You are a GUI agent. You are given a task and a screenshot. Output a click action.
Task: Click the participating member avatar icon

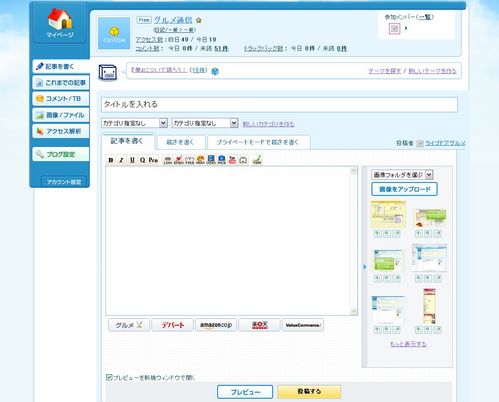(394, 29)
